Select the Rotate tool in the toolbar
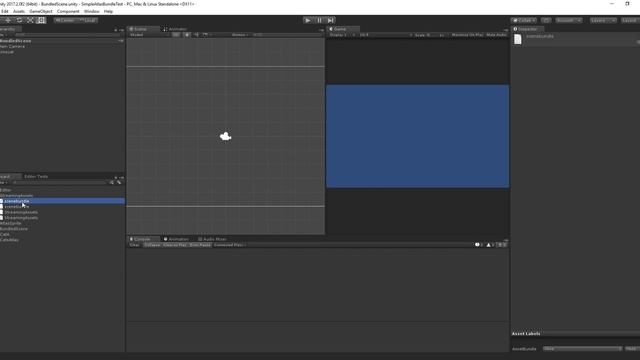Image resolution: width=640 pixels, height=360 pixels. (19, 20)
